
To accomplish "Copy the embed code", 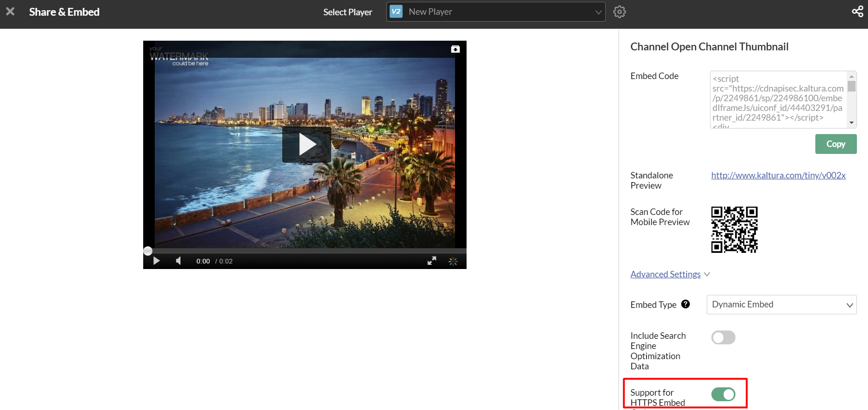I will [836, 144].
